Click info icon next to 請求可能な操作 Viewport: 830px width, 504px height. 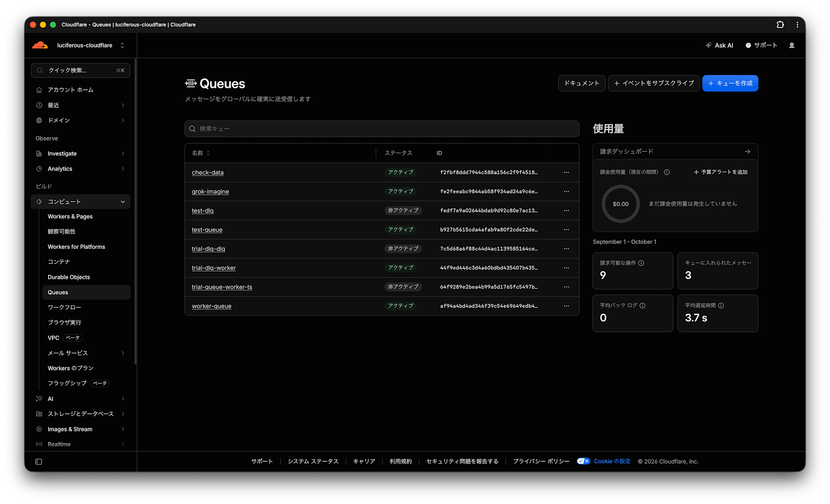[x=641, y=263]
